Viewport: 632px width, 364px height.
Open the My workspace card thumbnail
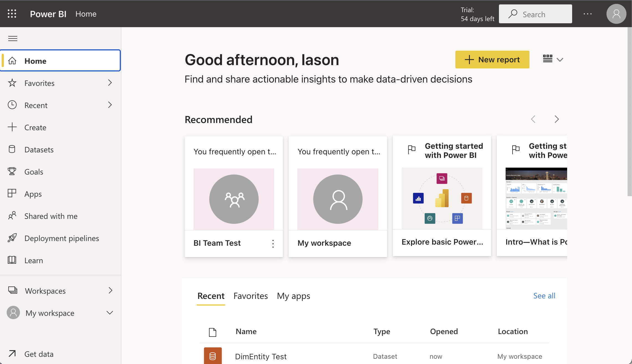click(x=338, y=199)
